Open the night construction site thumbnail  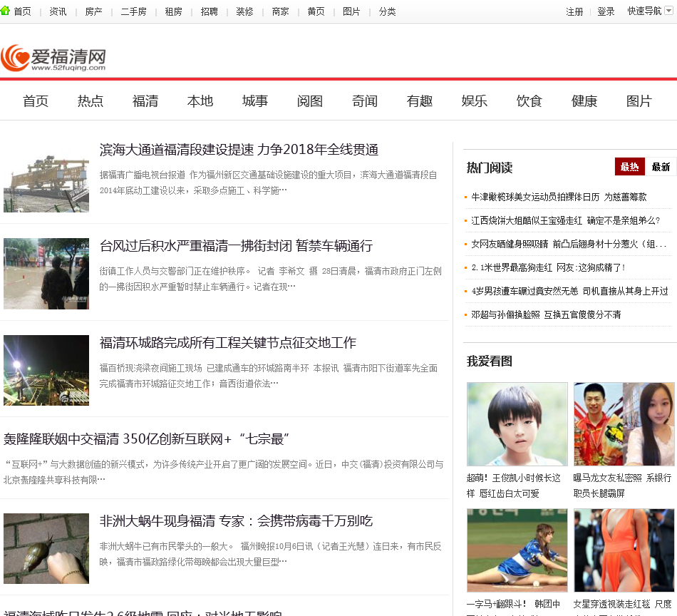[x=46, y=370]
